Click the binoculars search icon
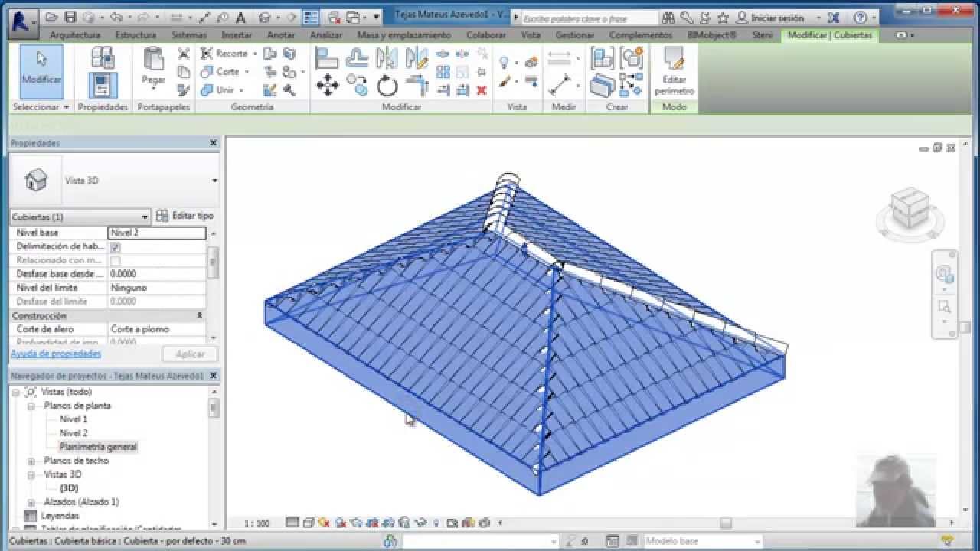980x551 pixels. point(668,17)
